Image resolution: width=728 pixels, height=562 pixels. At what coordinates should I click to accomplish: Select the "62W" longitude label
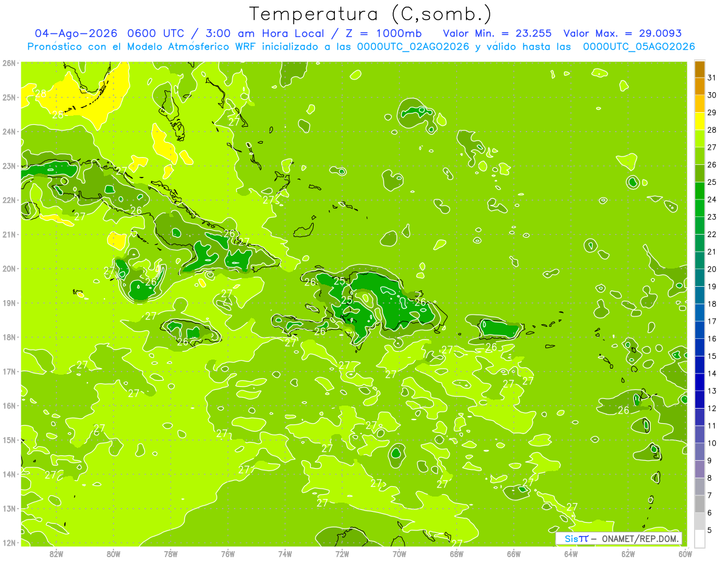628,554
